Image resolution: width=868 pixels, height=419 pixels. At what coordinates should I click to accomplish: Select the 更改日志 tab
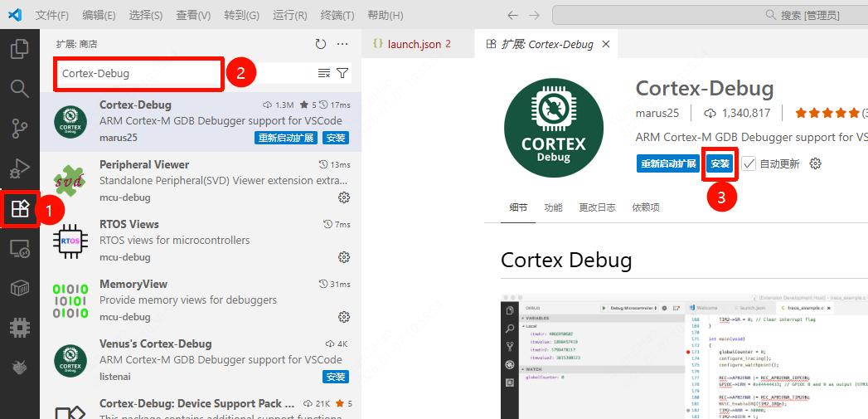pyautogui.click(x=597, y=207)
